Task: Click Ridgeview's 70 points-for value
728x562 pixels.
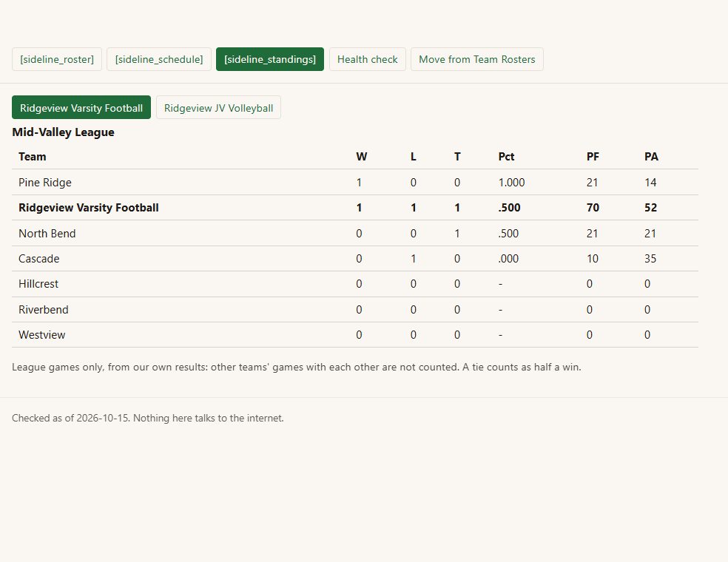Action: point(593,208)
